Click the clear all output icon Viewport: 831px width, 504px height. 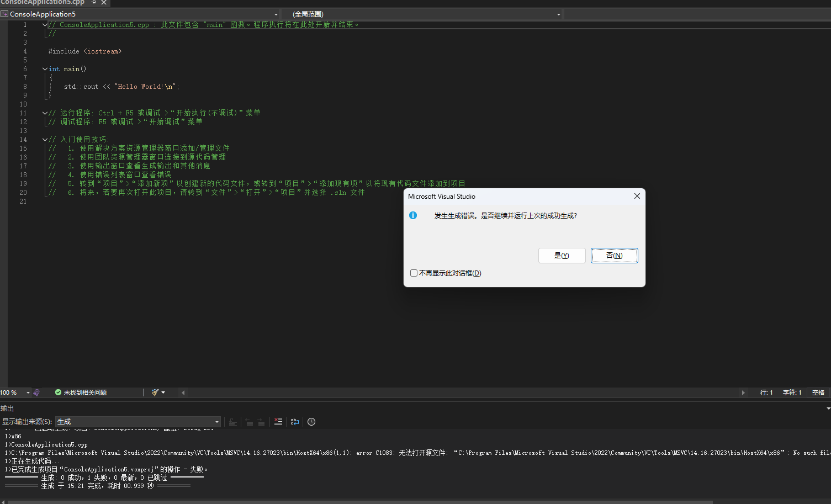coord(278,422)
